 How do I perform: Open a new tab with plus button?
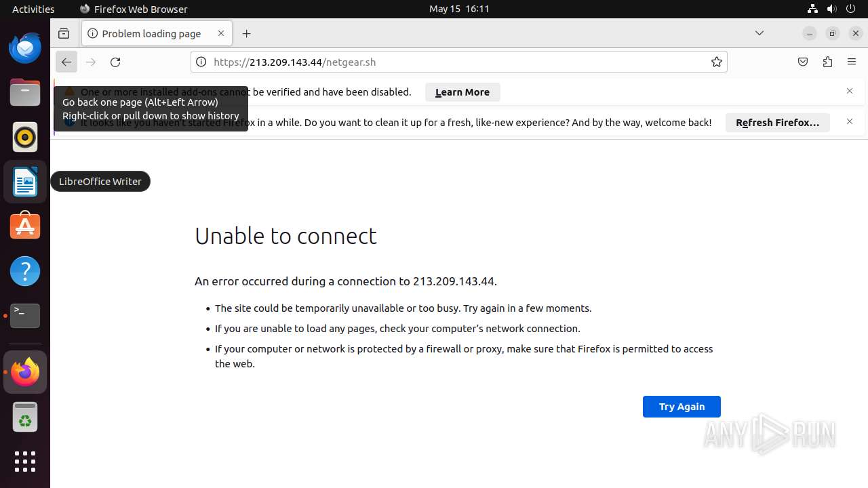pos(247,33)
